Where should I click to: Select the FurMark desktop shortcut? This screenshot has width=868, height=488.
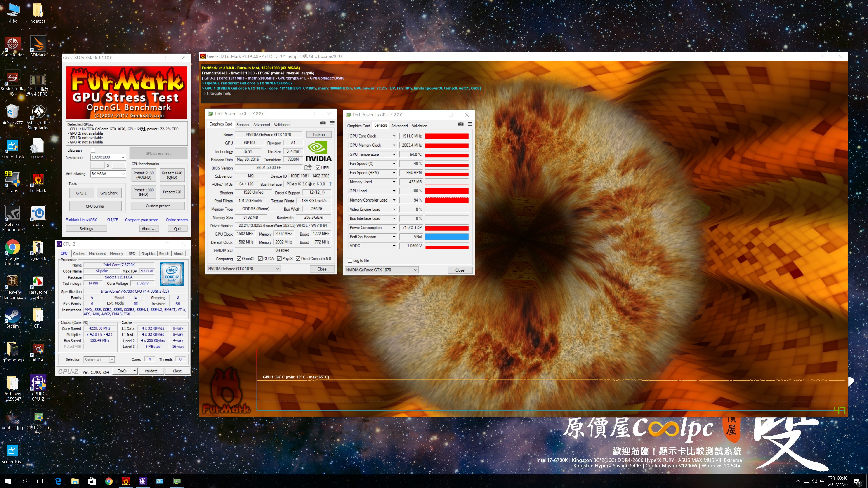pos(38,182)
